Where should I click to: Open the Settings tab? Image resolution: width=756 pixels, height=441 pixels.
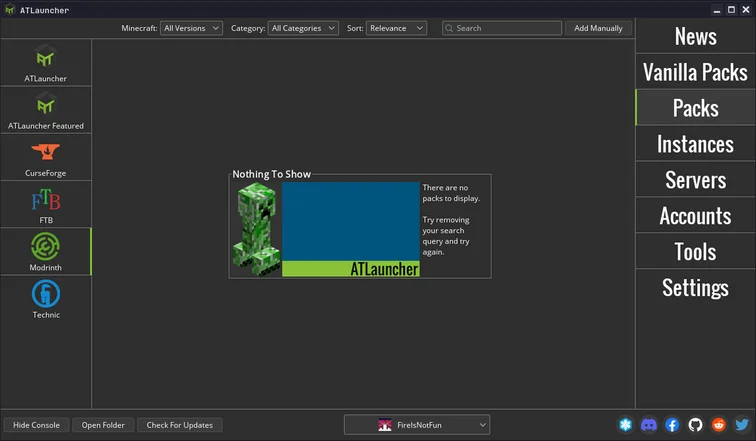click(x=695, y=288)
